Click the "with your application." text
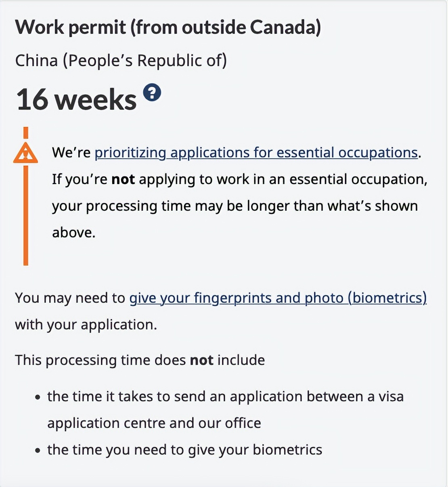This screenshot has height=487, width=448. coord(86,325)
